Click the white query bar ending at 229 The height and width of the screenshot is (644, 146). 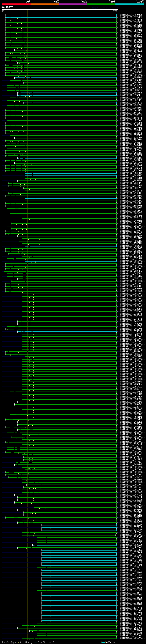pos(60,10)
